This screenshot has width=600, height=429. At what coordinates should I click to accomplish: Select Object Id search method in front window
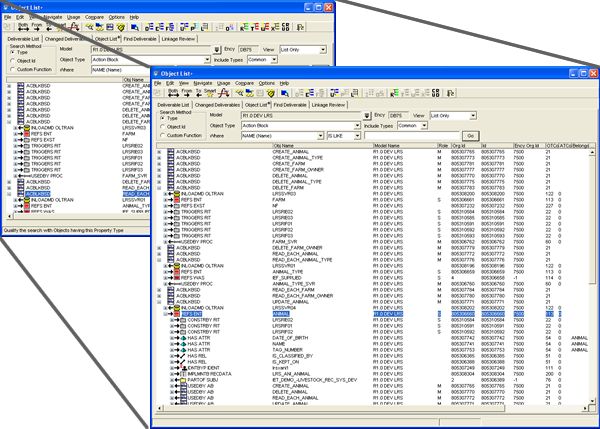[x=164, y=127]
